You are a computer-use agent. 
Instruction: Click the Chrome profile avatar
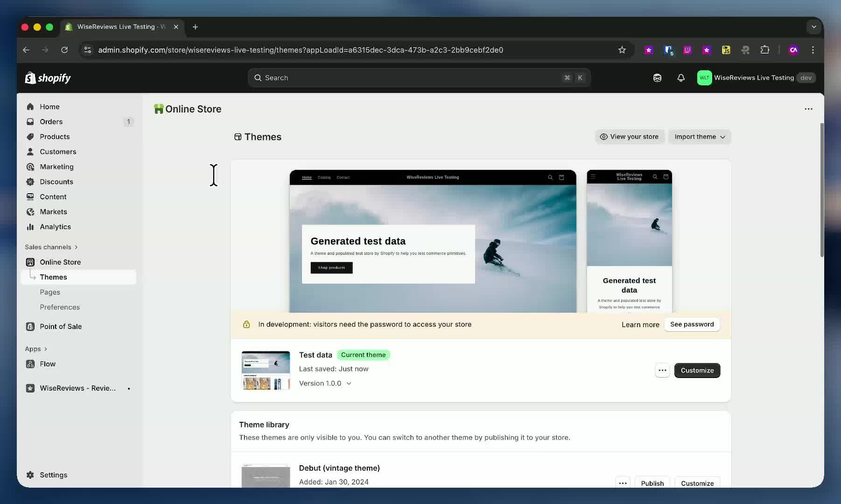point(793,50)
